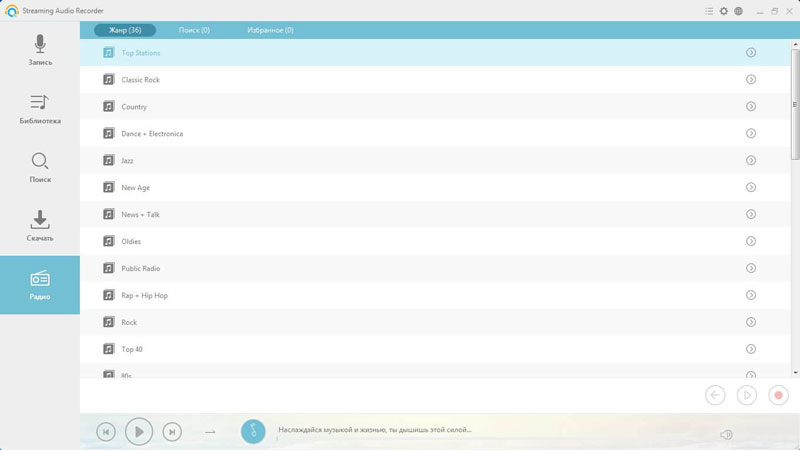
Task: Skip to the next track
Action: 172,432
